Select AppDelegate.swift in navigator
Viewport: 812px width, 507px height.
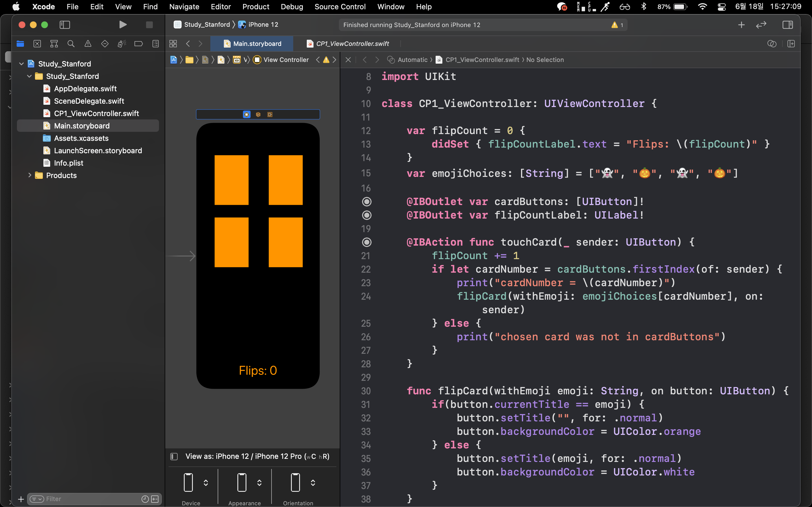tap(85, 88)
